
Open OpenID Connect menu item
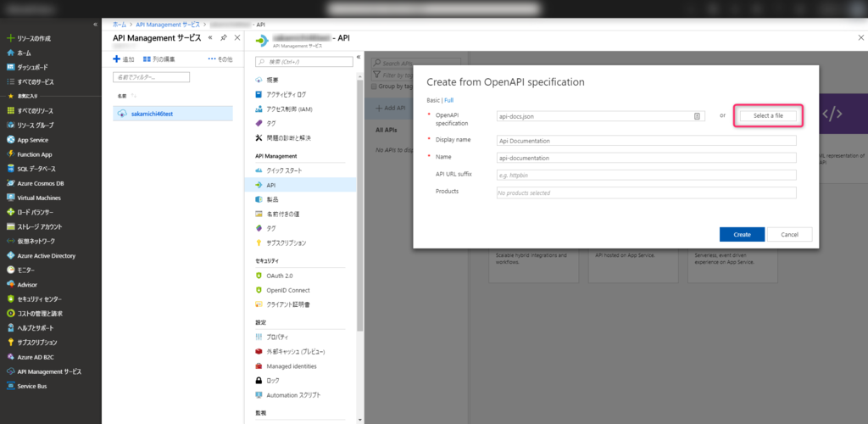click(282, 290)
